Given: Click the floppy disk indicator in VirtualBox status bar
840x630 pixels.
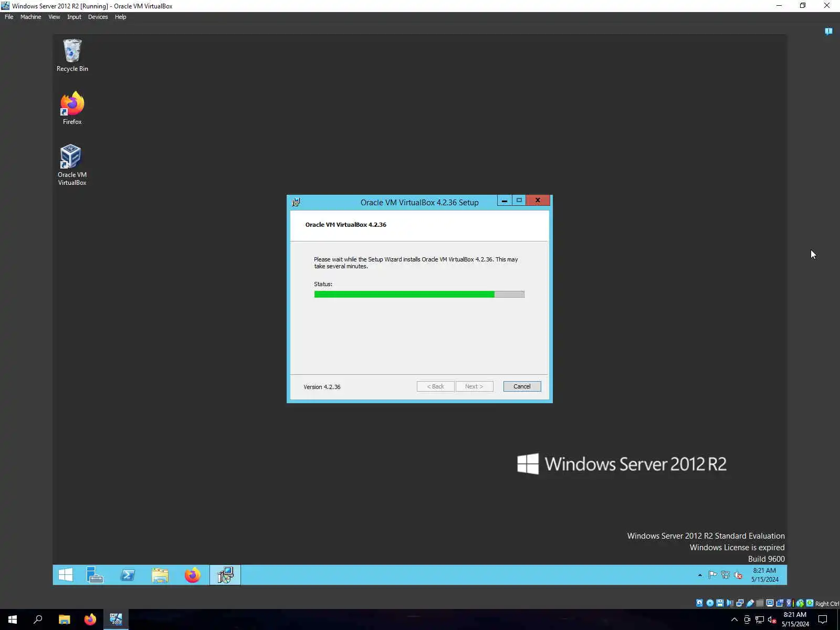Looking at the screenshot, I should coord(720,603).
